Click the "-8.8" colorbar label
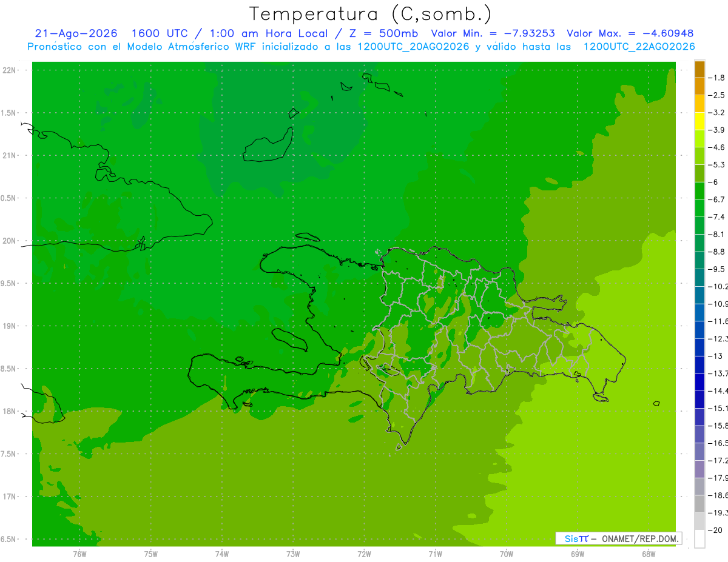 click(716, 252)
